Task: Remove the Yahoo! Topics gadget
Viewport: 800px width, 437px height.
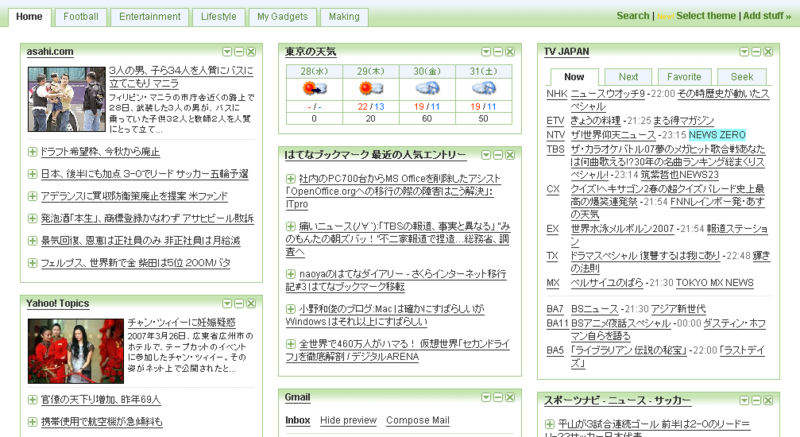Action: tap(251, 304)
